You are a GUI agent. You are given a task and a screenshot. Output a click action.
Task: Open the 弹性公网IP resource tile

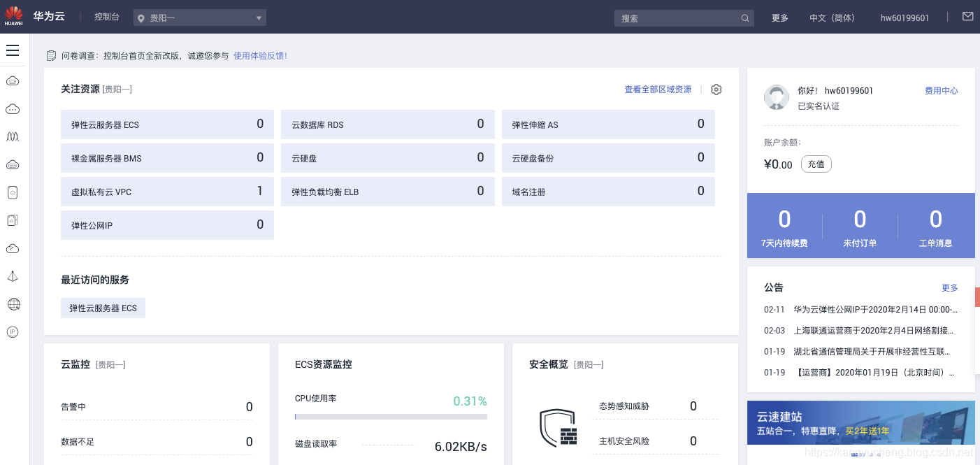[167, 225]
